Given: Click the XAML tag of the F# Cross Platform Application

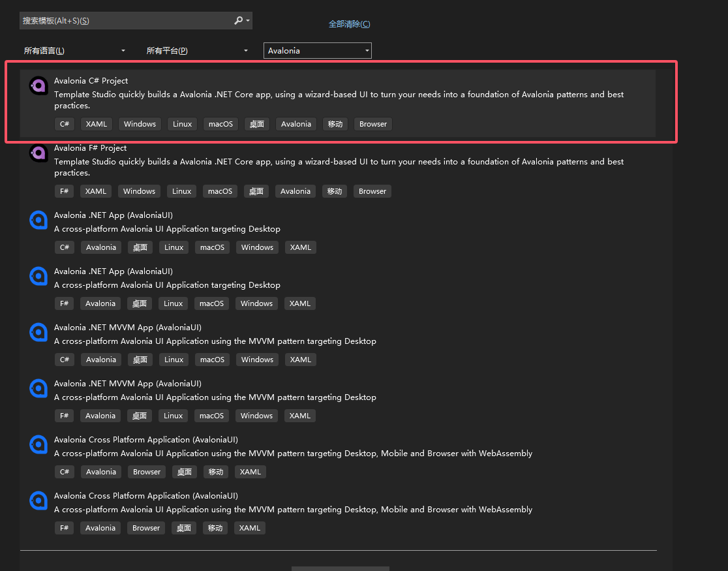Looking at the screenshot, I should (x=250, y=528).
